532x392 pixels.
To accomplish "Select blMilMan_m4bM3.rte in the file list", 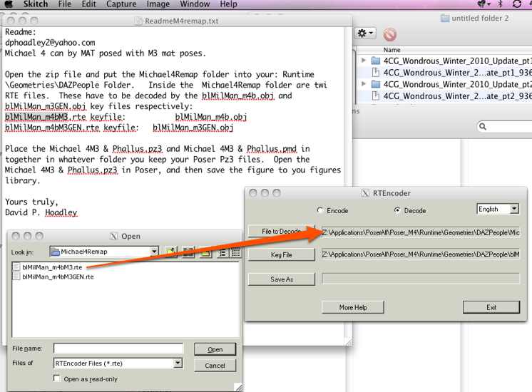I will 52,267.
